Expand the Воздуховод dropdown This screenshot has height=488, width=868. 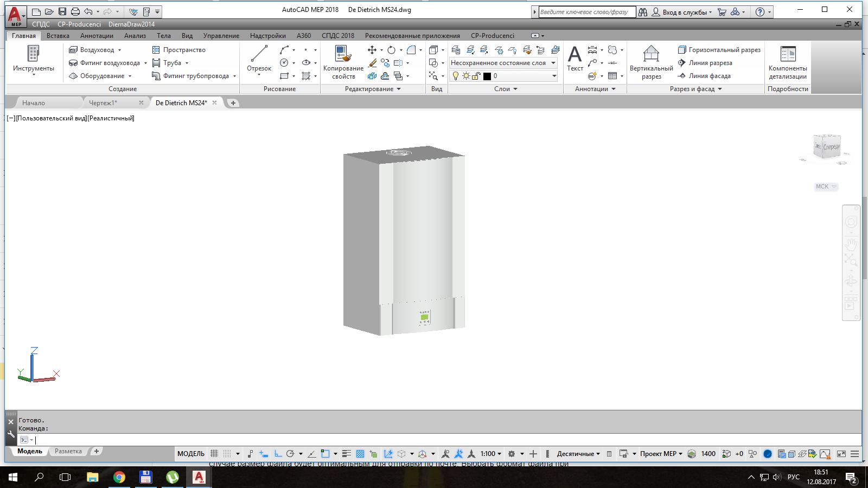click(119, 50)
